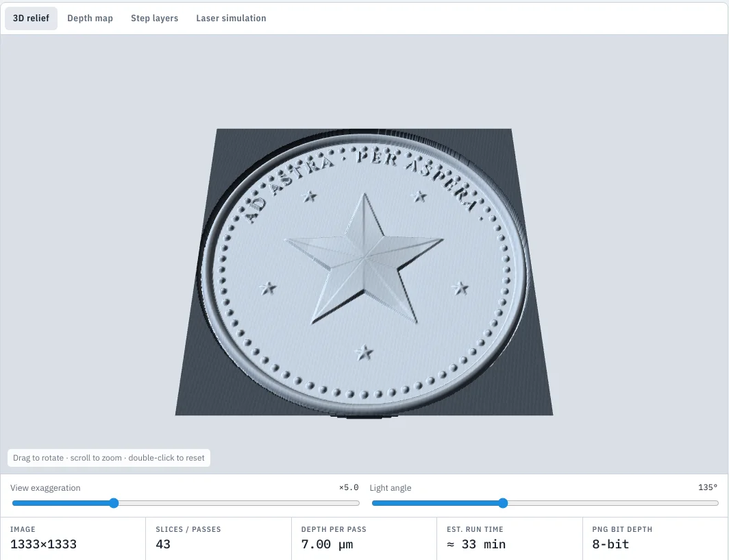Open the Step layers tab

click(x=154, y=18)
